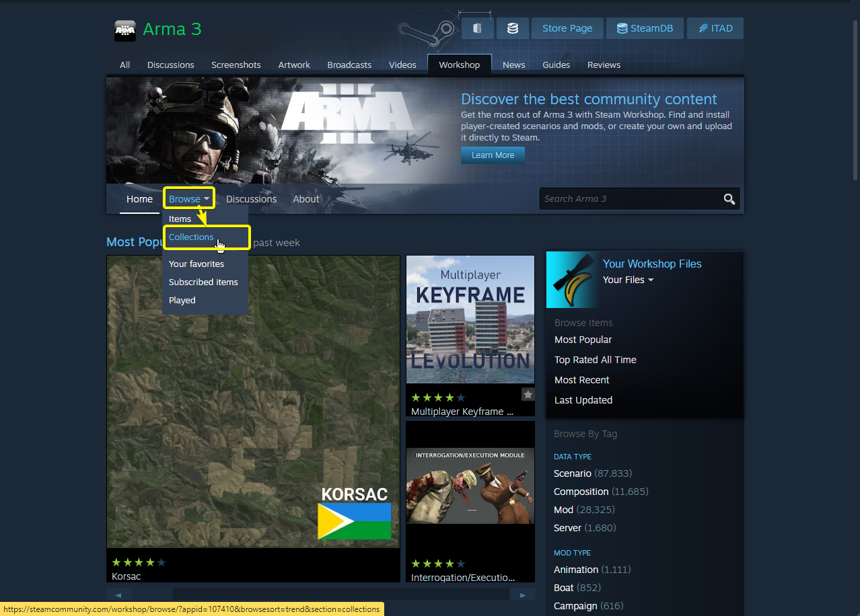
Task: Click the right arrow of the carousel scrollbar
Action: (523, 594)
